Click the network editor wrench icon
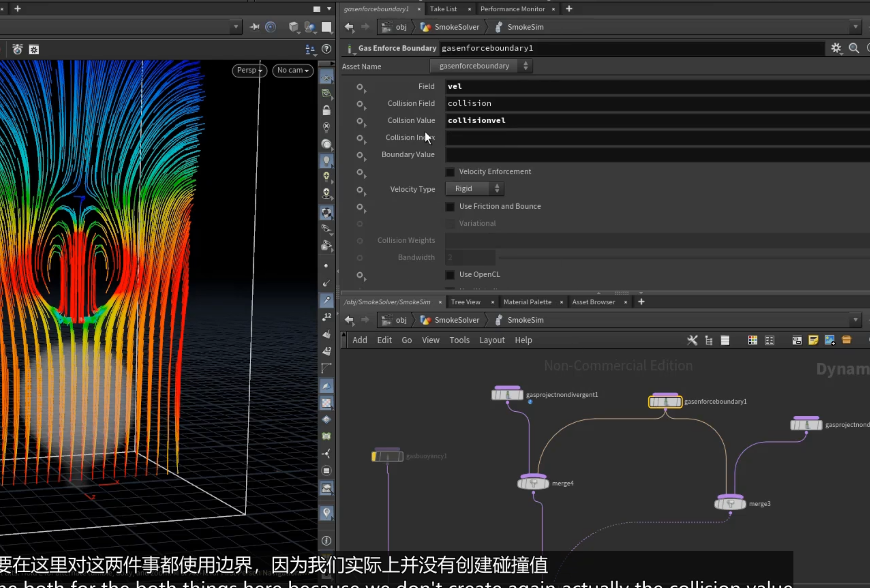Viewport: 870px width, 588px height. [x=692, y=340]
